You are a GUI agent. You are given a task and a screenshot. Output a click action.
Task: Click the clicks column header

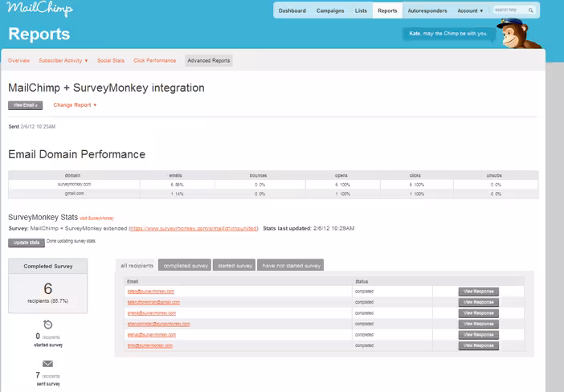415,175
